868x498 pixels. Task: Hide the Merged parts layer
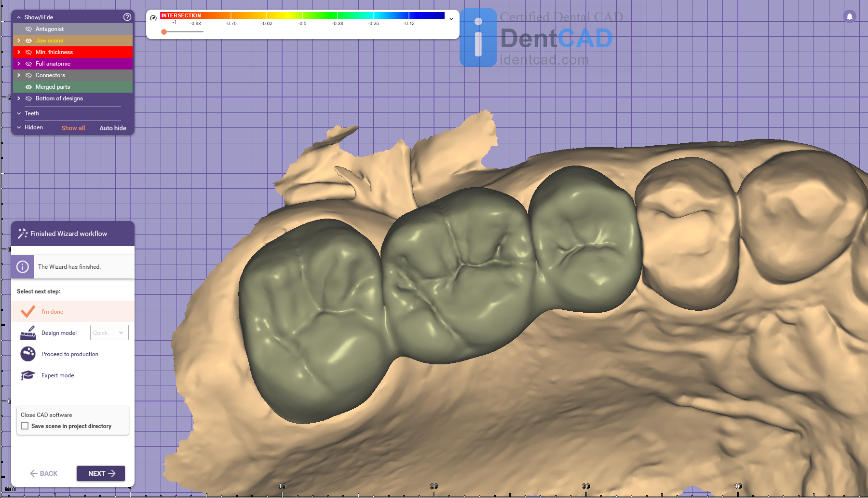tap(28, 87)
